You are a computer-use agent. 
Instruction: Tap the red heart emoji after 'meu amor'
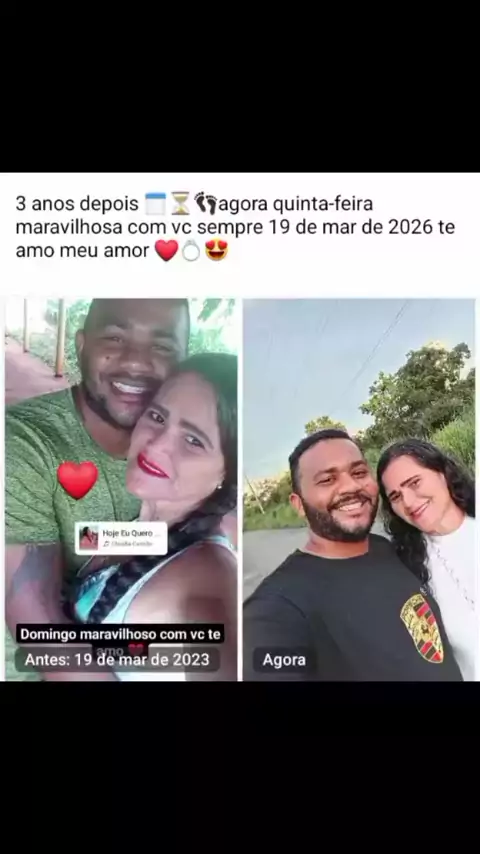(x=166, y=250)
